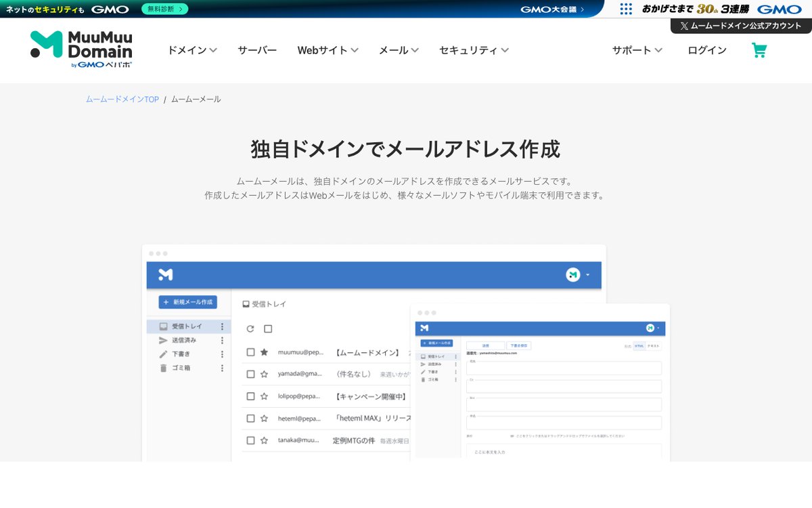The width and height of the screenshot is (812, 508).
Task: Focus the Bcc field in compose window
Action: point(564,404)
